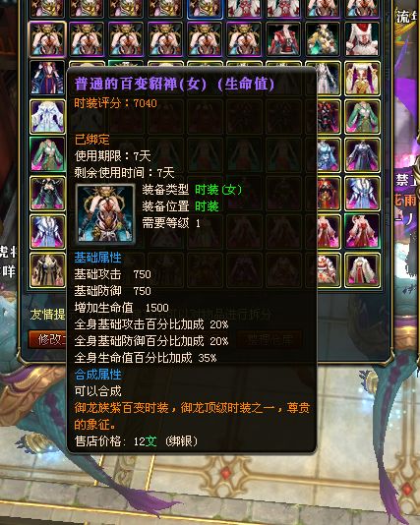Screen dimensions: 420x525
Task: Select the blue-bordered costume slot in top row
Action: coord(205,8)
